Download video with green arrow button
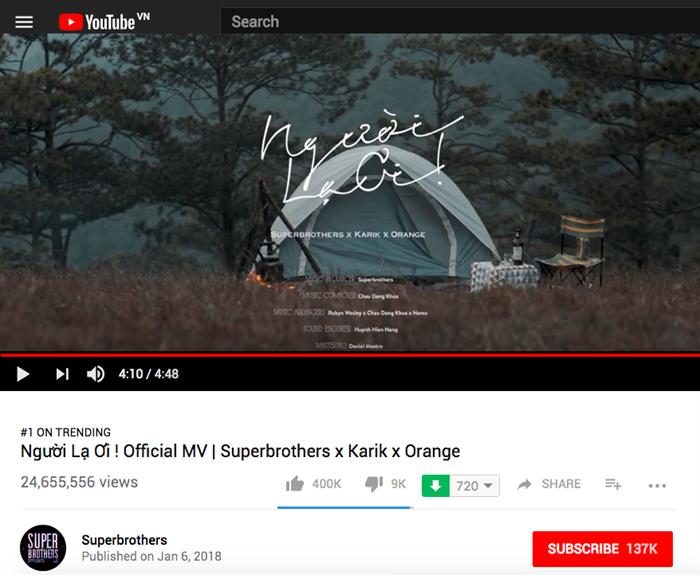 [436, 486]
